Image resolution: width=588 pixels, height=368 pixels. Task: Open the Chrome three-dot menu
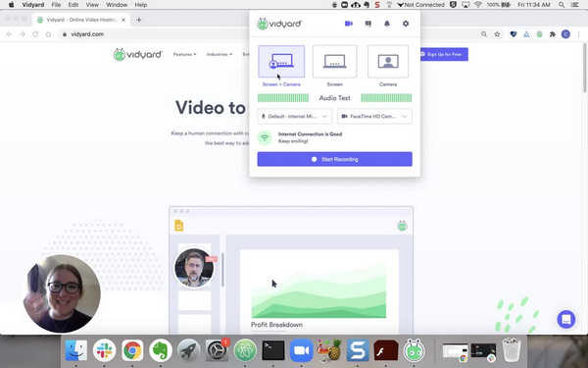point(579,34)
